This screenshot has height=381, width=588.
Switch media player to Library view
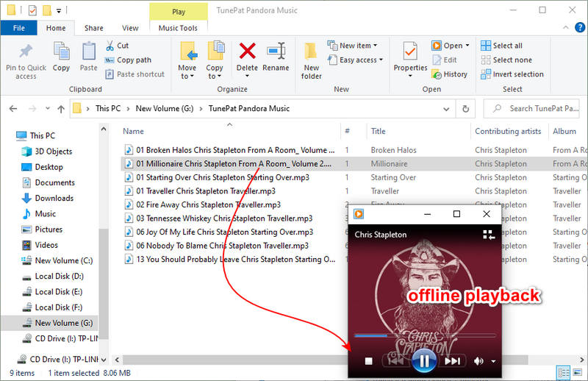489,235
